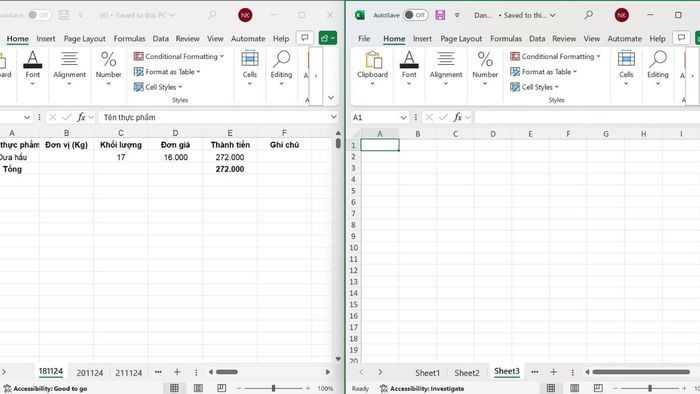The height and width of the screenshot is (394, 700).
Task: Open Comments button in left window ribbon
Action: coord(305,38)
